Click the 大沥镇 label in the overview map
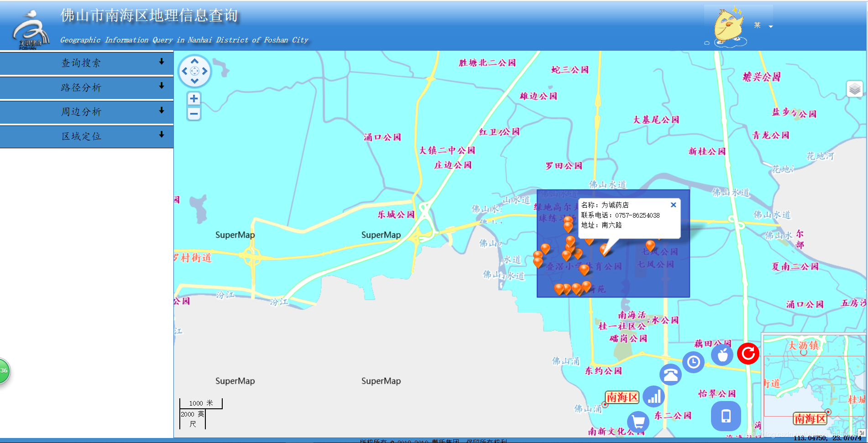 click(804, 345)
